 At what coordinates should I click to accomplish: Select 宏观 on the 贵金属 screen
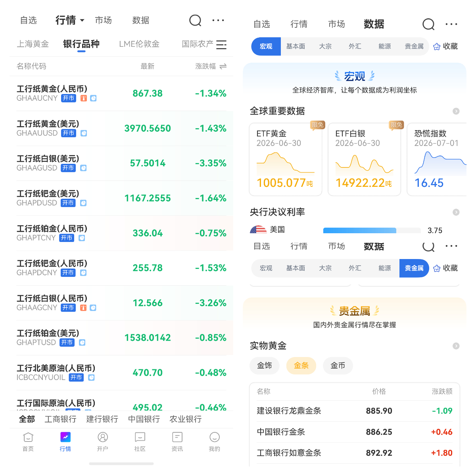click(x=266, y=268)
